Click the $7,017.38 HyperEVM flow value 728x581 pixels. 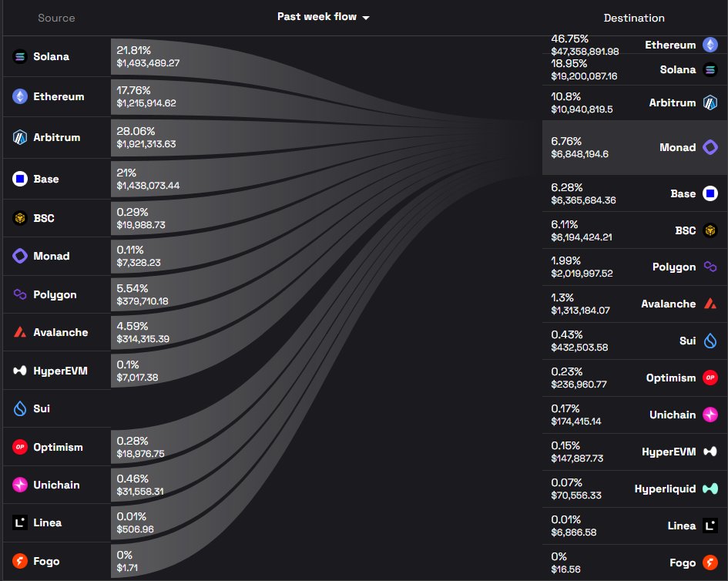[x=137, y=378]
